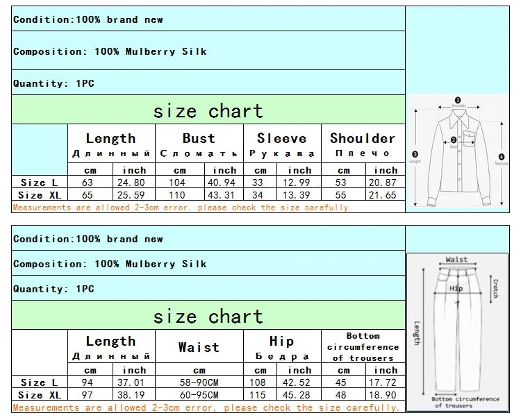
Task: Click the number 4 Sleeve marker on shirt diagram
Action: [x=502, y=156]
